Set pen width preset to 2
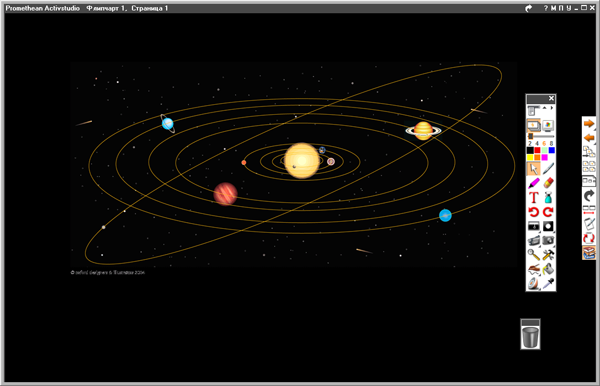The height and width of the screenshot is (386, 600). point(530,143)
